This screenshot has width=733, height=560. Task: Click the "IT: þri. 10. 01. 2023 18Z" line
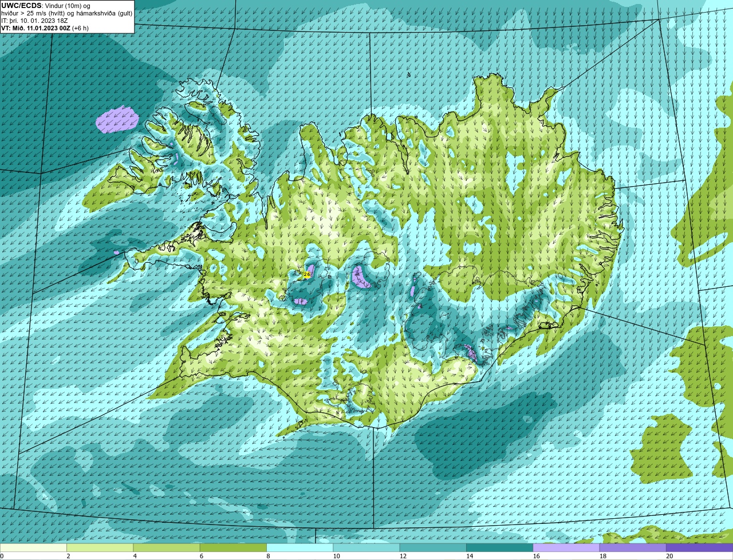coord(34,21)
